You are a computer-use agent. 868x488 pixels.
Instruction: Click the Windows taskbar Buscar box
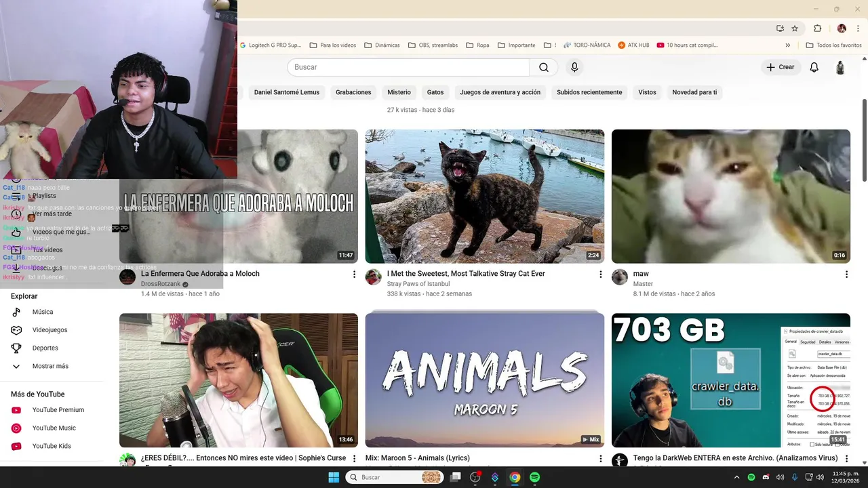click(x=395, y=477)
